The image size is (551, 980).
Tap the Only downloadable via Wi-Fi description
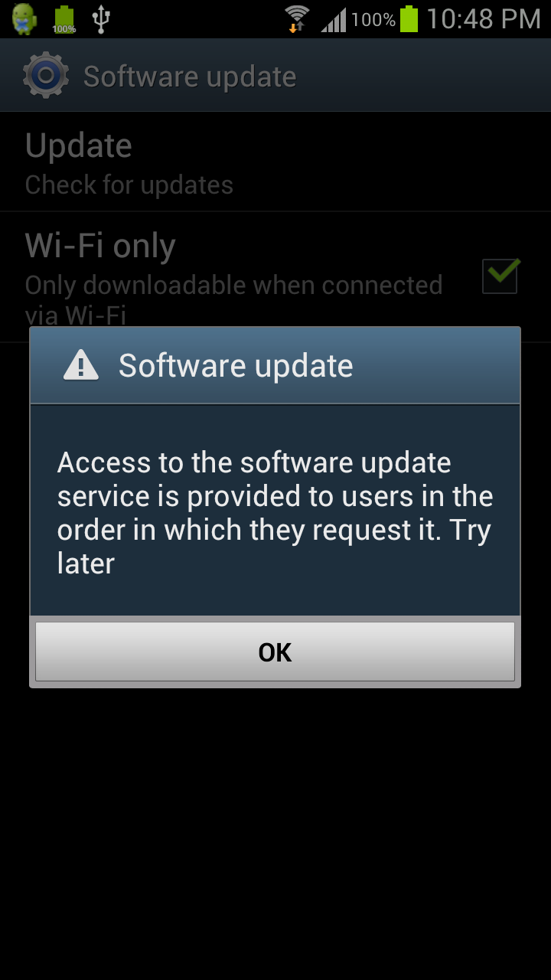(x=233, y=299)
